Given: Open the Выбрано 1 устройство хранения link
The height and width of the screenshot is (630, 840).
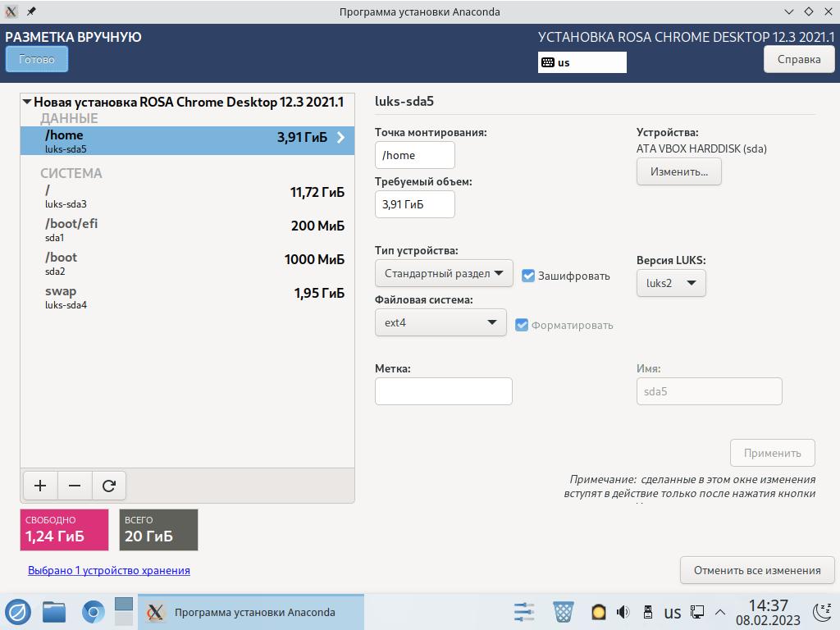Looking at the screenshot, I should click(x=108, y=570).
